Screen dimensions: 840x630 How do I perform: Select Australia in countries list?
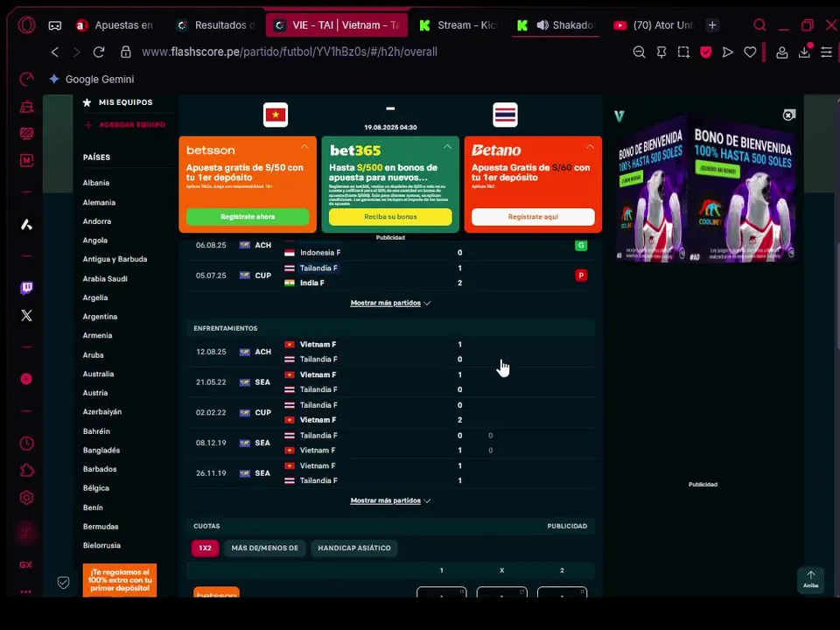[98, 374]
